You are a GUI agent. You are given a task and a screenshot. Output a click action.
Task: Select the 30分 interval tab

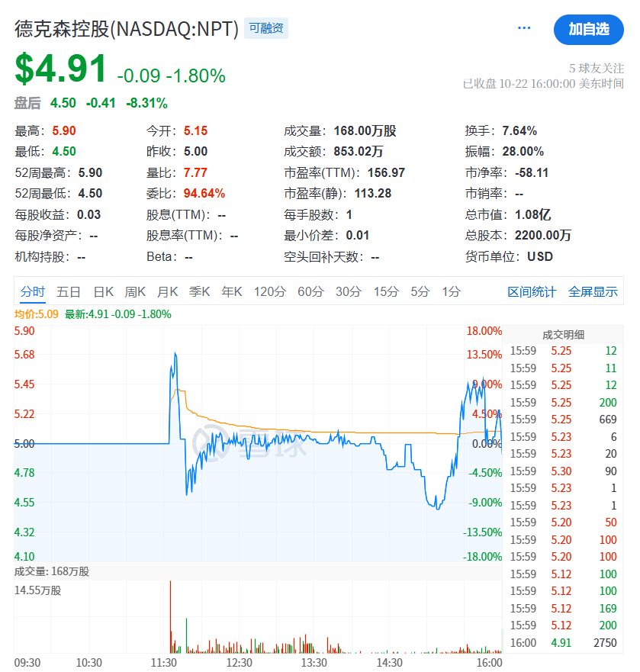coord(349,291)
